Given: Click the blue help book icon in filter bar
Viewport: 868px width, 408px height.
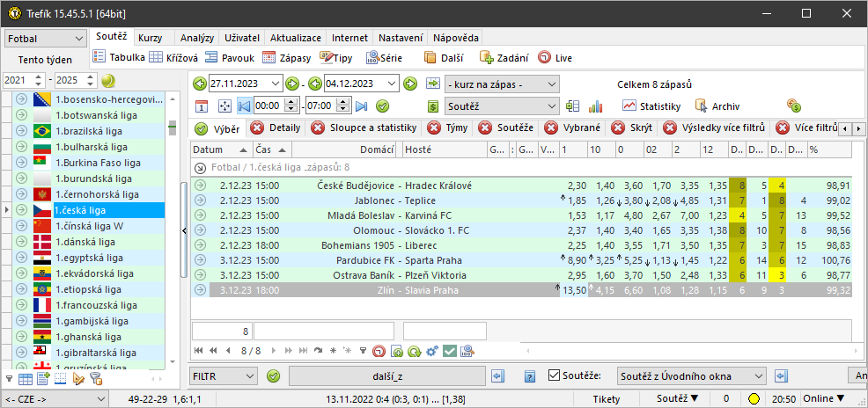Looking at the screenshot, I should click(530, 376).
